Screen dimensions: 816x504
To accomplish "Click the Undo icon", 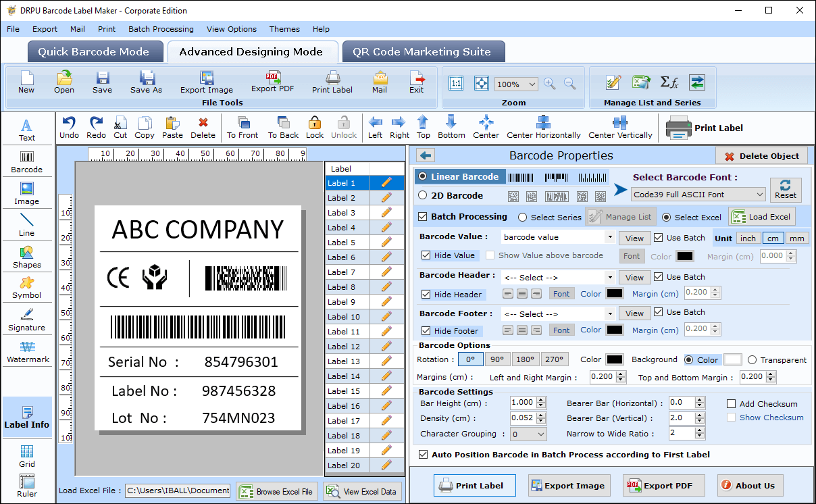I will (x=69, y=127).
